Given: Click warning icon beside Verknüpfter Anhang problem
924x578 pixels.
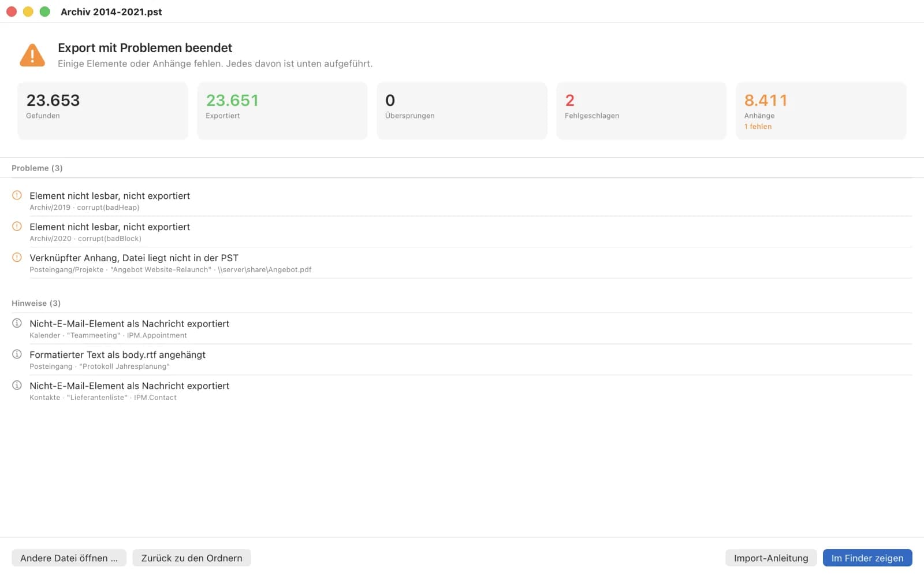Looking at the screenshot, I should tap(17, 258).
